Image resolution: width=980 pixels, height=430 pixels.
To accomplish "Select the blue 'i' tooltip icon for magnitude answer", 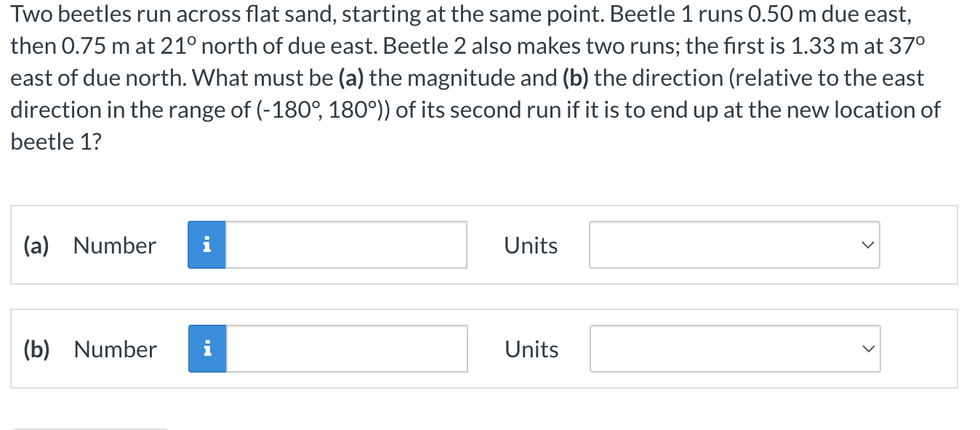I will [208, 245].
